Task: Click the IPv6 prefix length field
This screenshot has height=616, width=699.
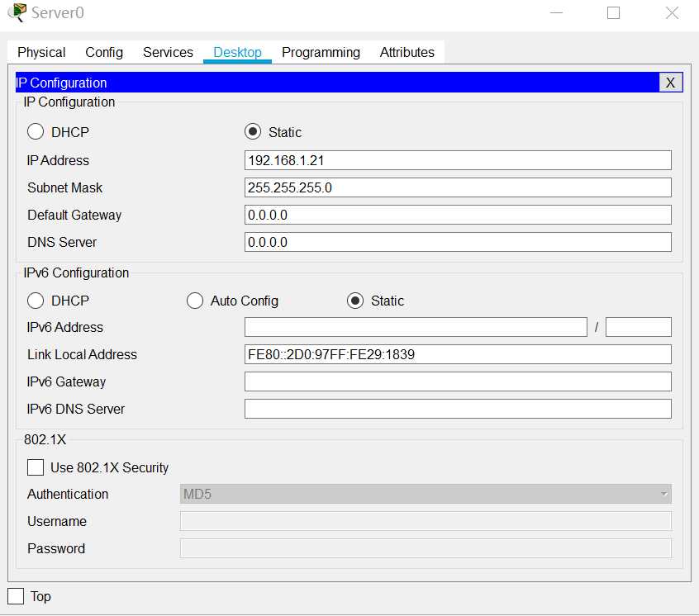Action: coord(639,327)
